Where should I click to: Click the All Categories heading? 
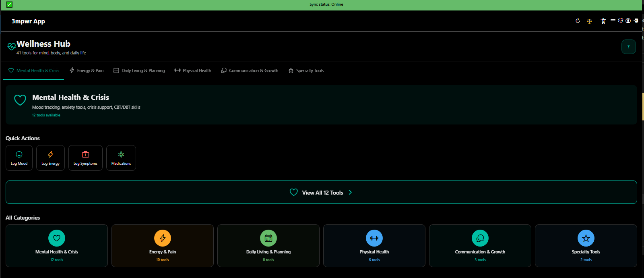23,218
